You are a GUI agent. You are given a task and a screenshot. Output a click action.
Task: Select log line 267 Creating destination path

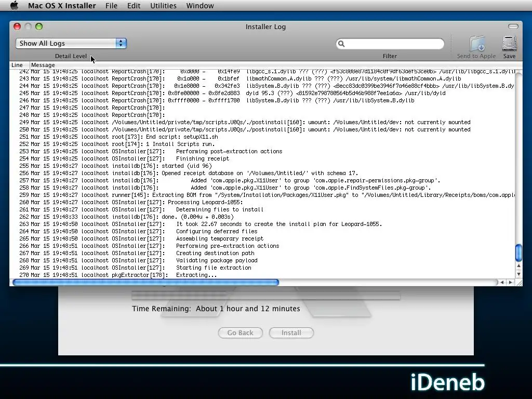click(262, 254)
